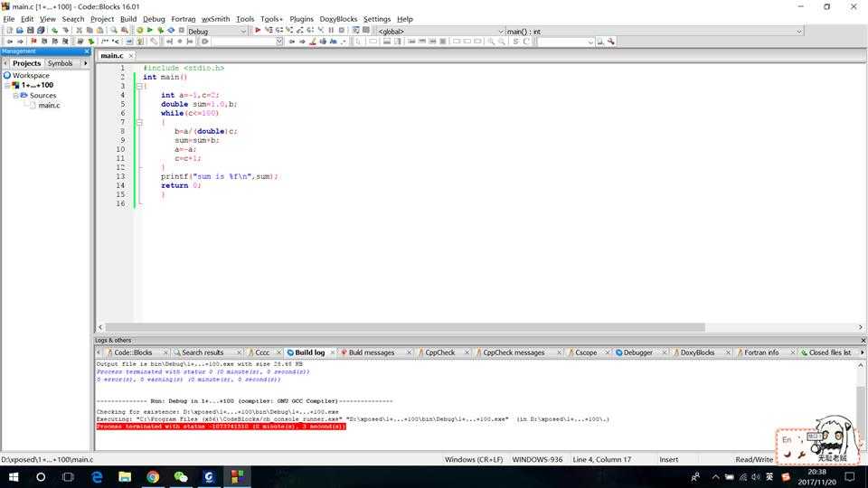The height and width of the screenshot is (488, 868).
Task: Close the main.c editor tab
Action: (130, 56)
